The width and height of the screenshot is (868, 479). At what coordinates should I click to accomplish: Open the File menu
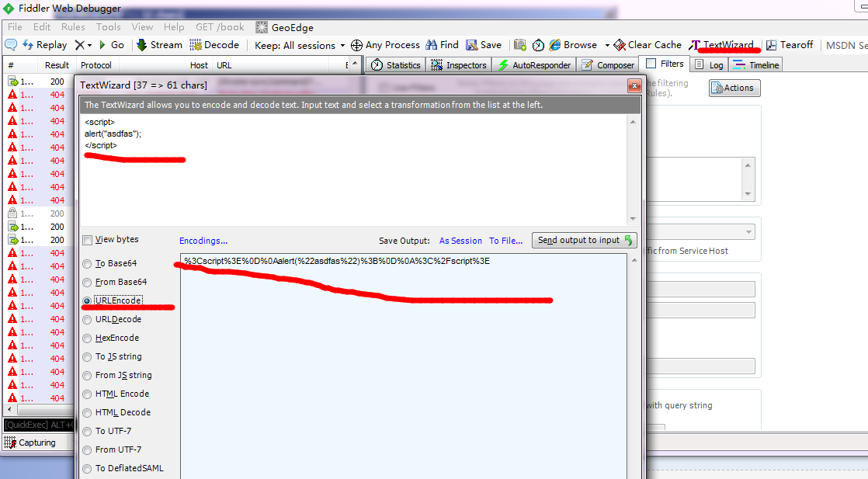tap(15, 26)
